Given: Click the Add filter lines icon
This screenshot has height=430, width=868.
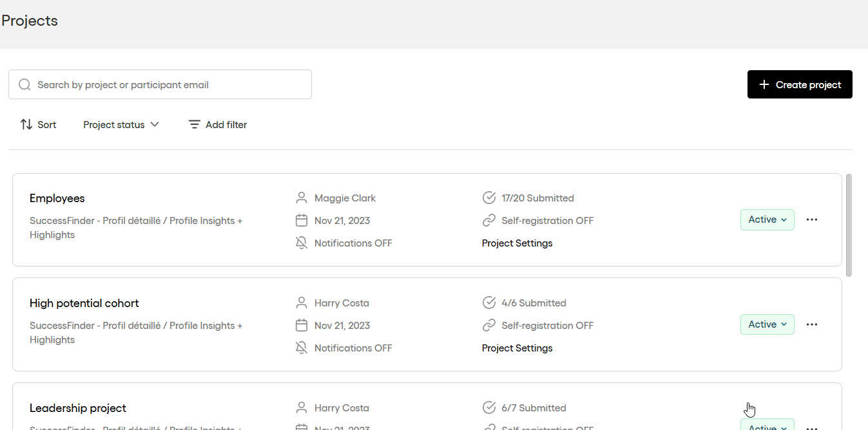Looking at the screenshot, I should coord(194,125).
